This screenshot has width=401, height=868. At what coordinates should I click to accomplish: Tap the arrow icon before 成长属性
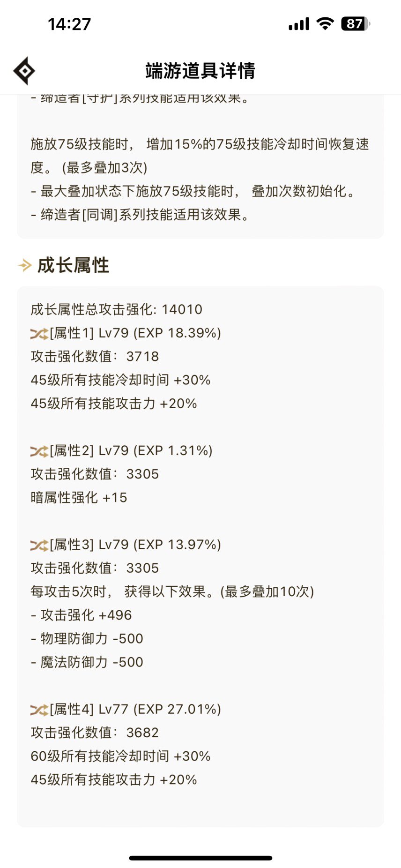(x=25, y=265)
